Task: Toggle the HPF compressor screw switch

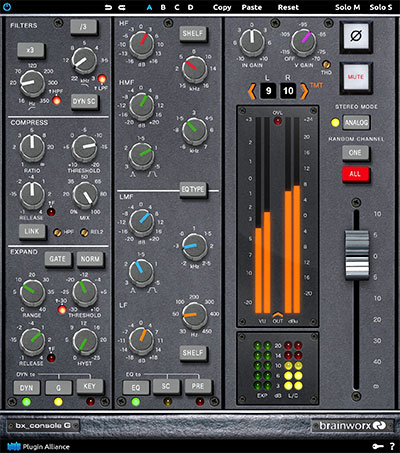Action: (58, 232)
